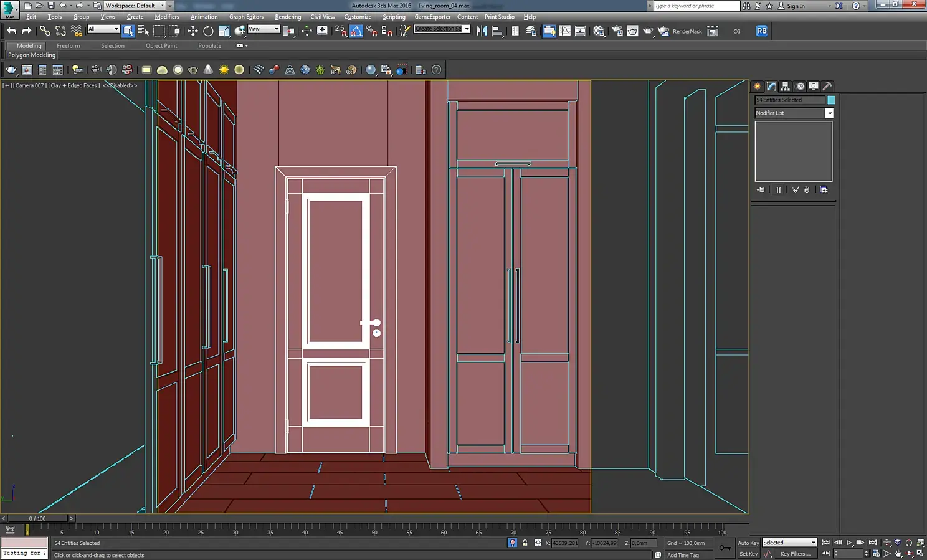Click the Set Key button
The height and width of the screenshot is (560, 927).
click(748, 554)
